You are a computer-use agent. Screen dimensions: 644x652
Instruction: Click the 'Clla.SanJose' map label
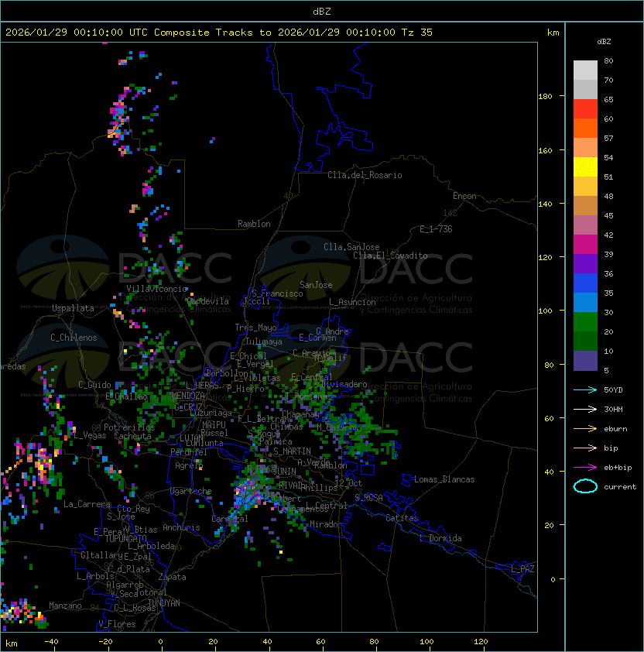(351, 247)
